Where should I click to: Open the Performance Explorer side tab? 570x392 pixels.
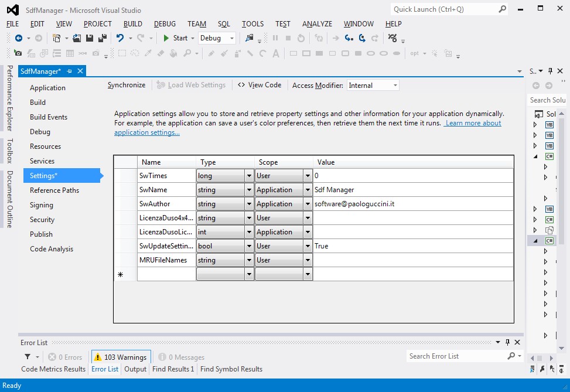[x=10, y=98]
